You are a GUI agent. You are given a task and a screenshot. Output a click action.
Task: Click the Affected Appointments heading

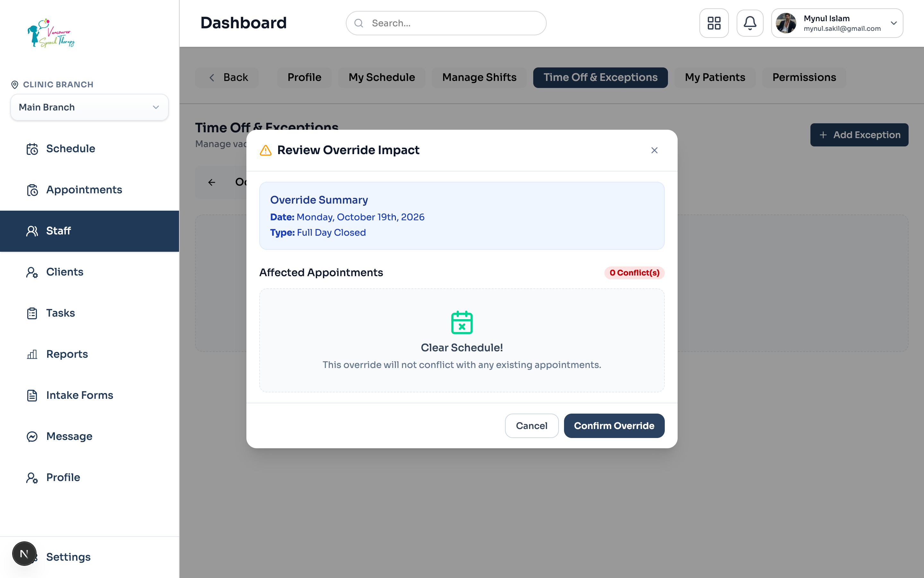(321, 273)
